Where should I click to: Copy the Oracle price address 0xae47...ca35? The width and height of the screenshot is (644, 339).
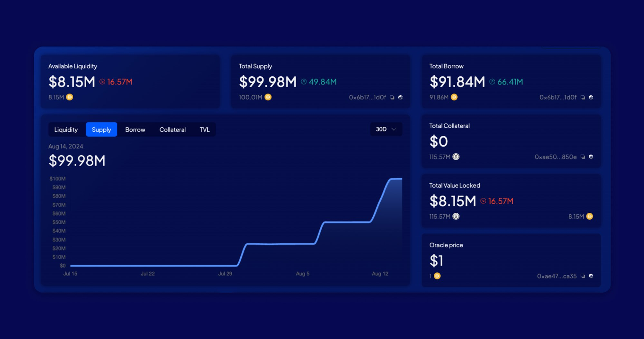click(582, 276)
